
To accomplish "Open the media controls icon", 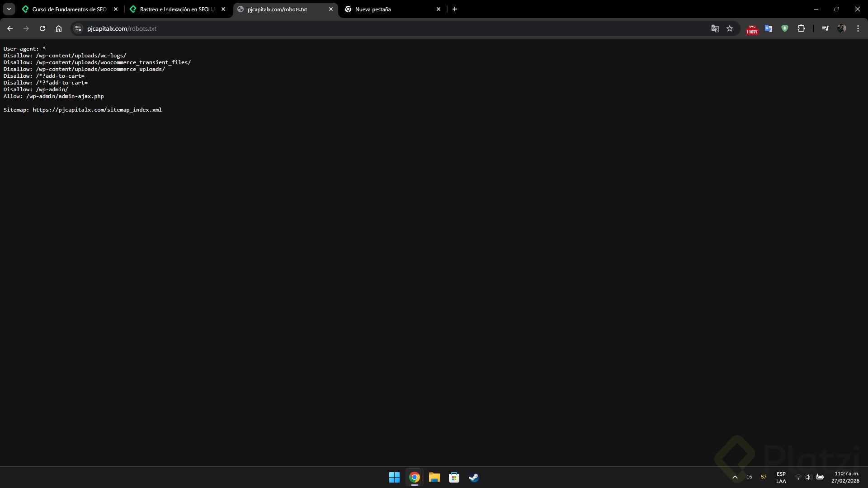I will (x=826, y=28).
